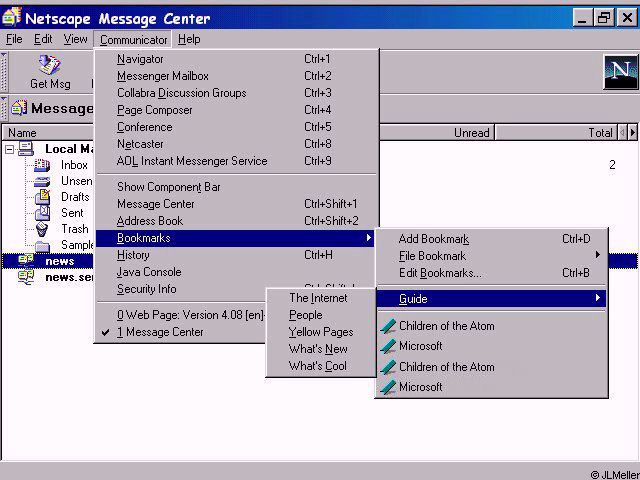Click the first Children of the Atom bookmark icon

point(388,326)
